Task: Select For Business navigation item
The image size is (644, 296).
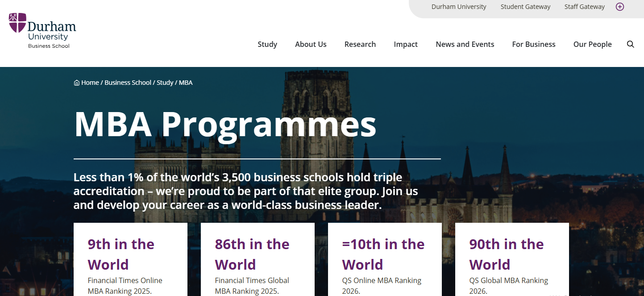Action: [x=533, y=44]
